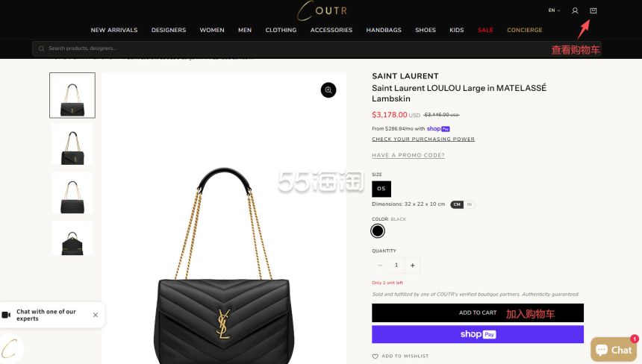Click the heart wishlist icon
The width and height of the screenshot is (642, 364).
[x=375, y=357]
